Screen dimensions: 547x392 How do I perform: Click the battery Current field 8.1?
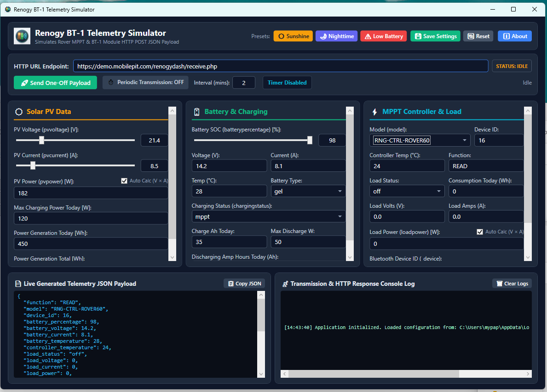point(308,166)
